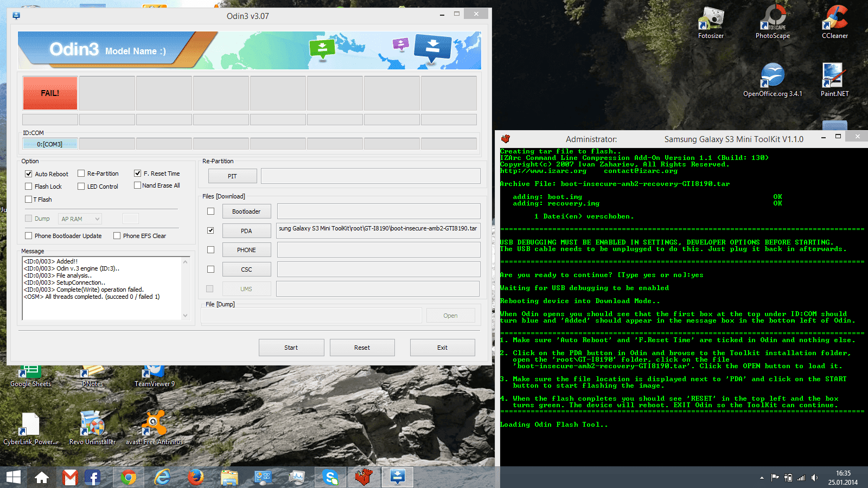The height and width of the screenshot is (488, 868).
Task: Click the Bootloader browse button
Action: pyautogui.click(x=246, y=211)
